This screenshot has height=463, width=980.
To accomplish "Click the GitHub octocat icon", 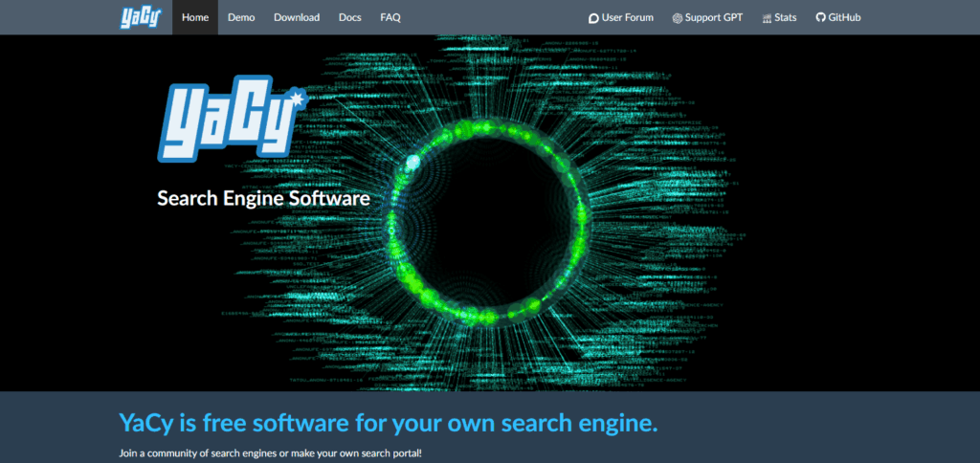I will pyautogui.click(x=820, y=17).
